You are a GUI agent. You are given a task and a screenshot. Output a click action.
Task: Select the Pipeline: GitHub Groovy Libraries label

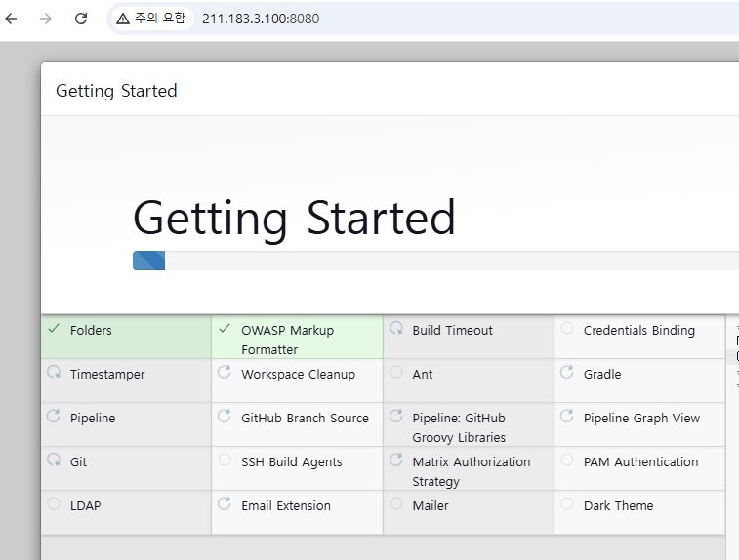click(x=459, y=427)
